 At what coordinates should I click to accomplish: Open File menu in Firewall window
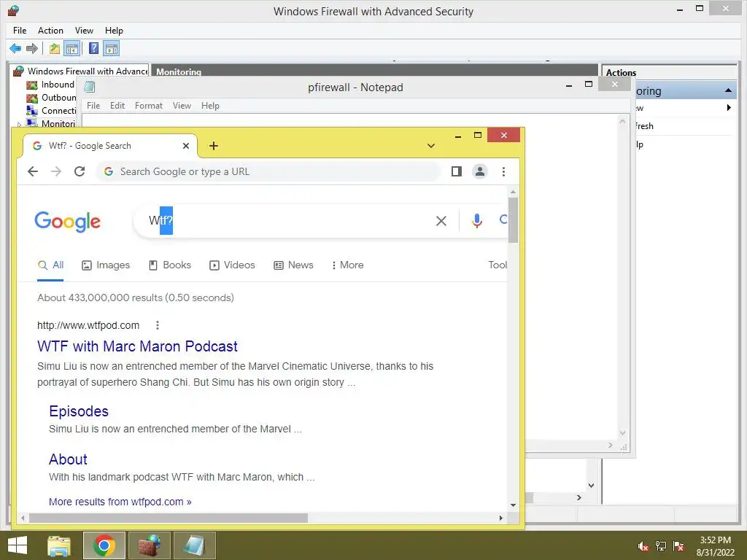20,31
